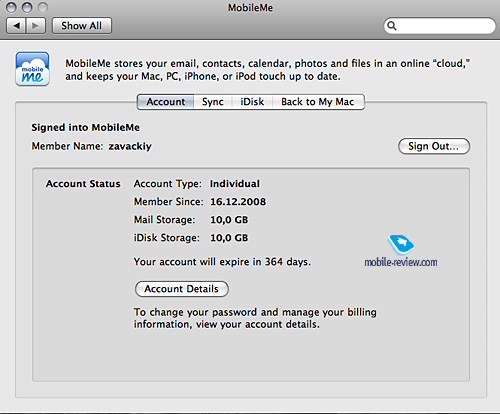Screen dimensions: 500x414
Task: Open the Back to My Mac tab
Action: pyautogui.click(x=318, y=102)
